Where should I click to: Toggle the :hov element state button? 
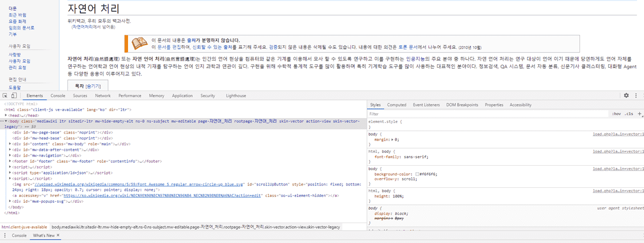pos(617,114)
